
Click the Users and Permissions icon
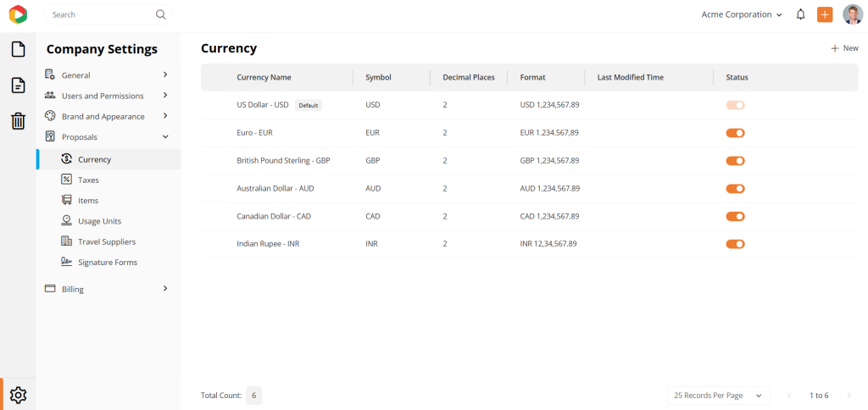pyautogui.click(x=50, y=95)
